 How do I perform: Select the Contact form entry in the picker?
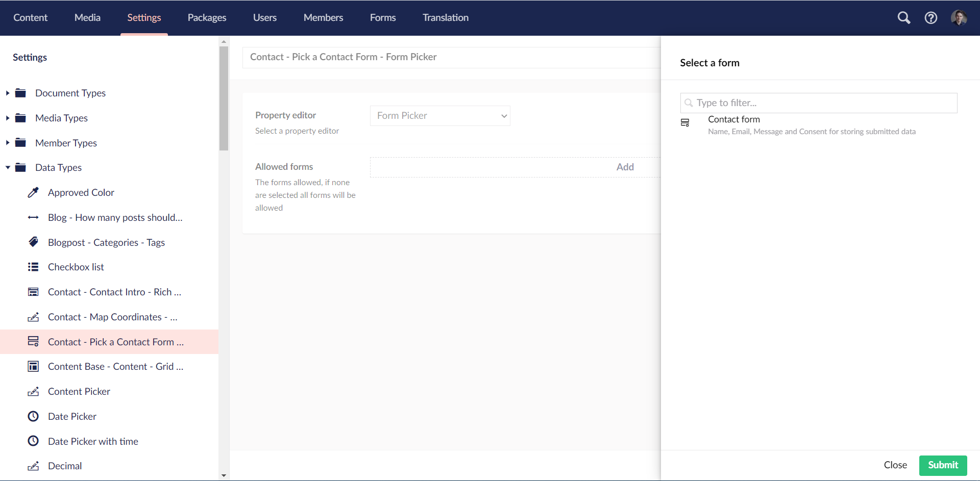pos(734,119)
